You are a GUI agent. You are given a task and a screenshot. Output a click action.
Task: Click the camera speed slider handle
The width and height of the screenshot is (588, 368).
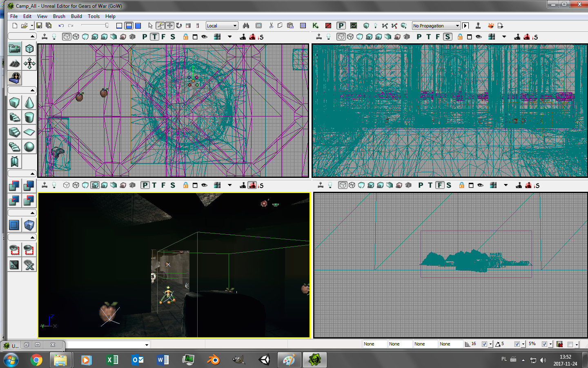pos(107,25)
